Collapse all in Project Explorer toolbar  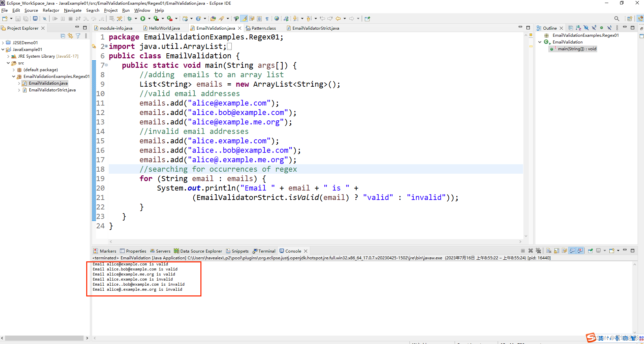click(63, 36)
